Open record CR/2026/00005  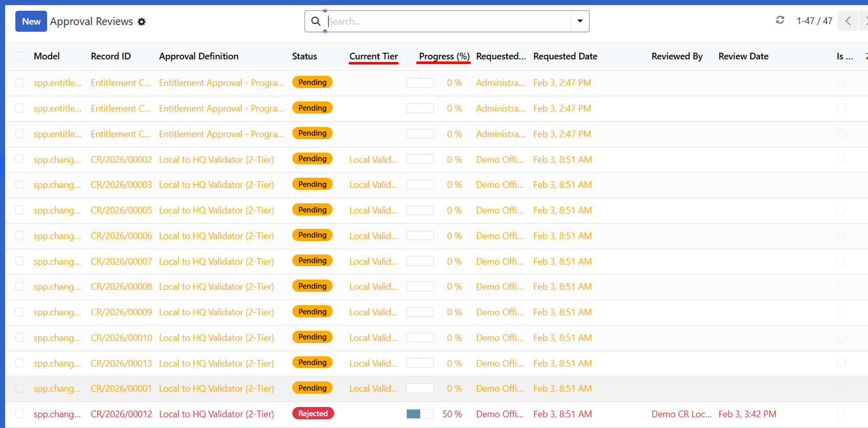pos(121,210)
